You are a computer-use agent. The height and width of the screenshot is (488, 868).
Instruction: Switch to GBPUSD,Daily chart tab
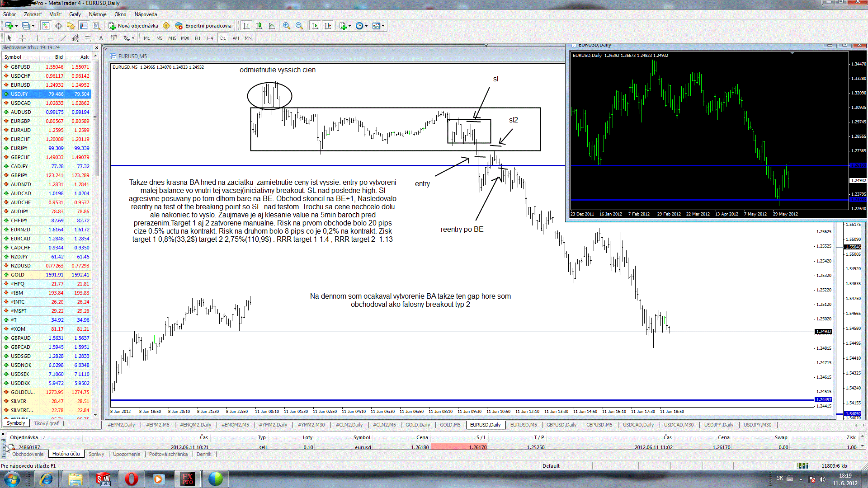[561, 425]
